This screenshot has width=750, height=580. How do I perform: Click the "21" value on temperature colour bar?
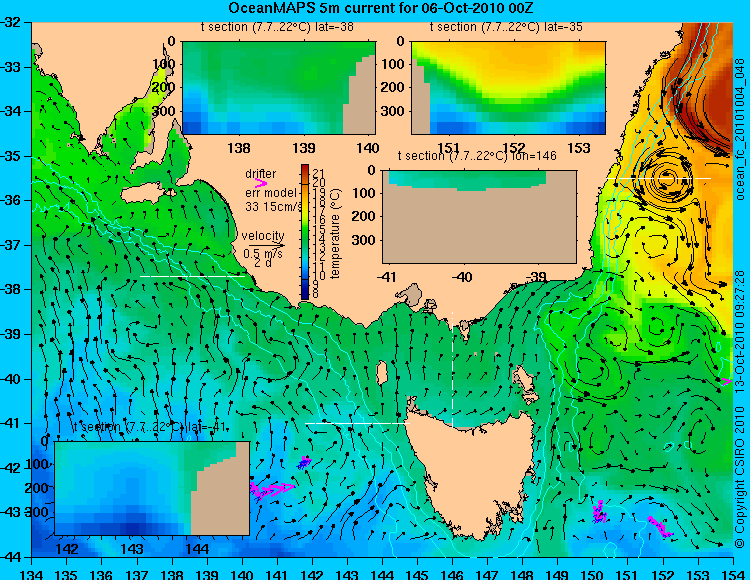[x=319, y=173]
